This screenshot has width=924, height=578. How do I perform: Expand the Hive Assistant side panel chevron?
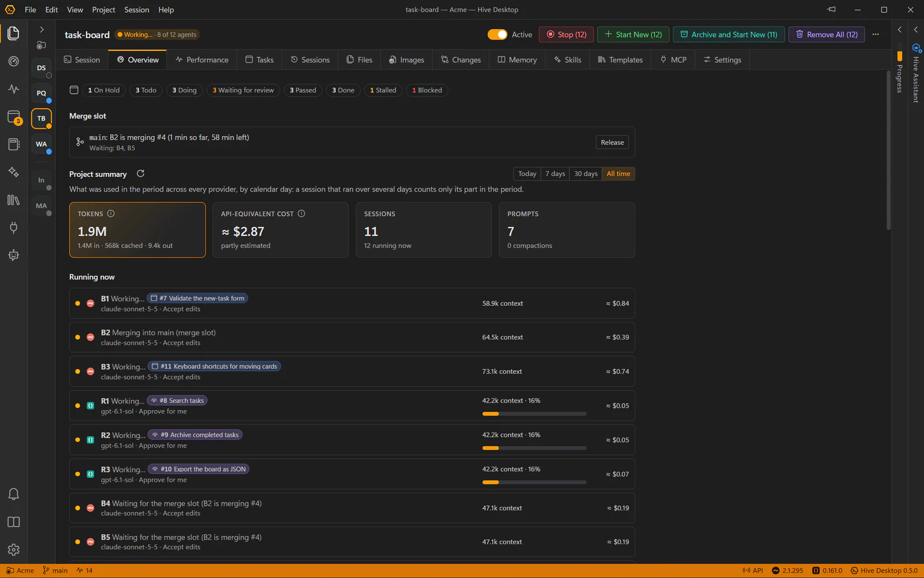point(916,29)
